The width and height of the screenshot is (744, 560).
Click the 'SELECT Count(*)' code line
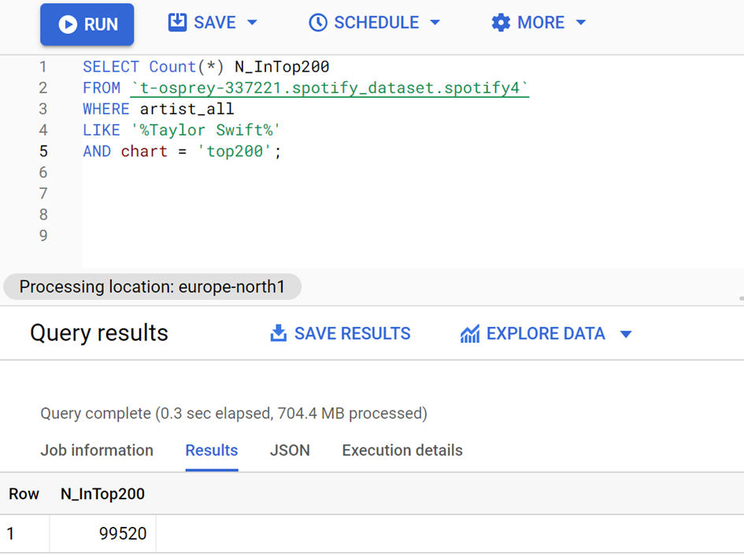(206, 66)
